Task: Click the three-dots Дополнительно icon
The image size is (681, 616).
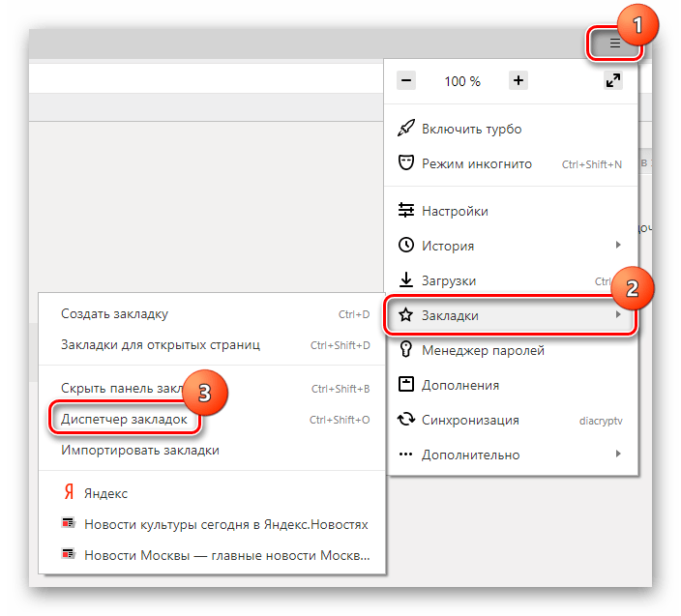Action: [x=406, y=455]
